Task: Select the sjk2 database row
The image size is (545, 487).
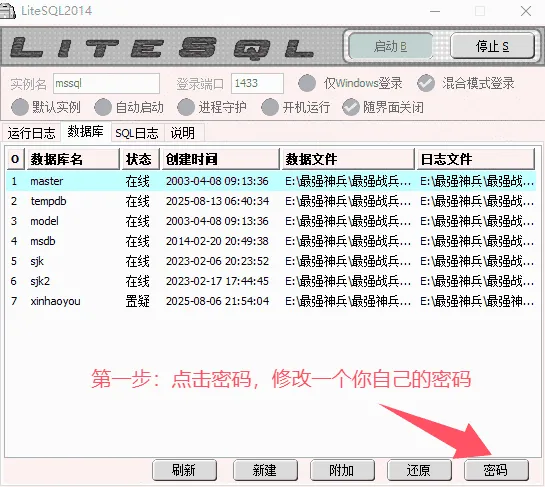Action: tap(271, 281)
